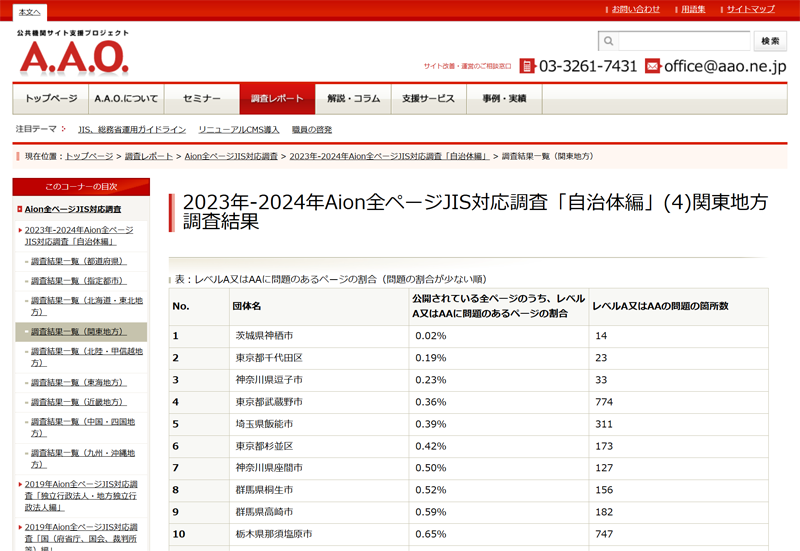Open the トップページ navigation tab
This screenshot has width=800, height=551.
[51, 99]
